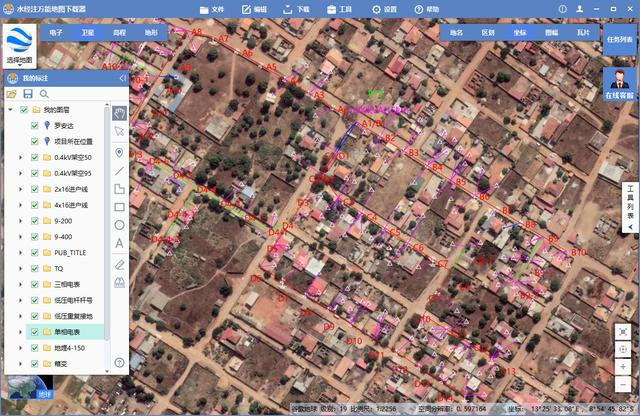Open the user account icon in the title bar
Image resolution: width=640 pixels, height=416 pixels.
pos(580,9)
